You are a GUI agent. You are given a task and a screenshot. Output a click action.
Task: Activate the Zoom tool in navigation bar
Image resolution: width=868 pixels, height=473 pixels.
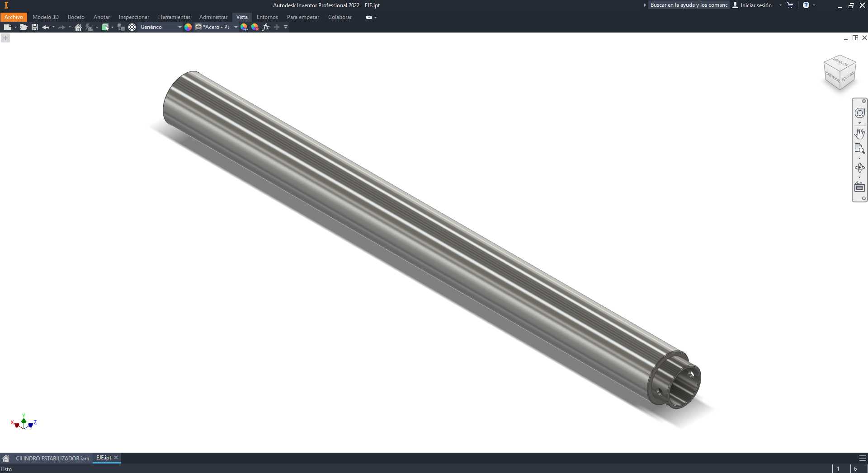pyautogui.click(x=859, y=149)
